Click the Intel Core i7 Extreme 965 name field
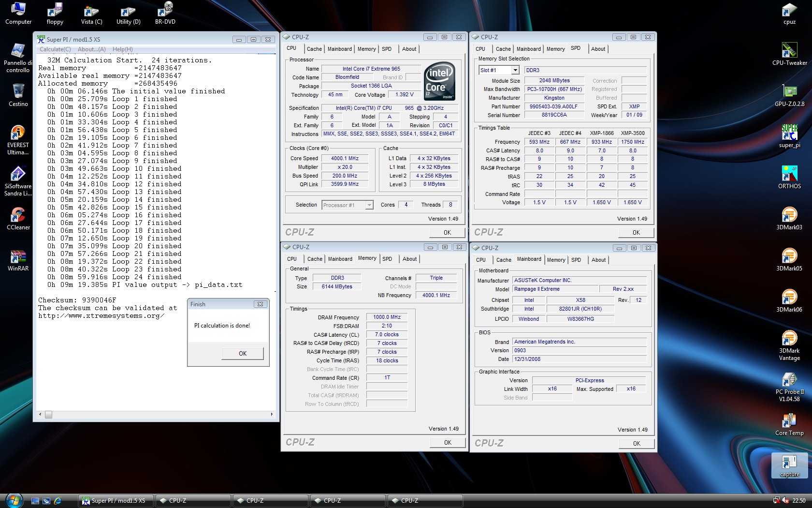 (x=371, y=69)
